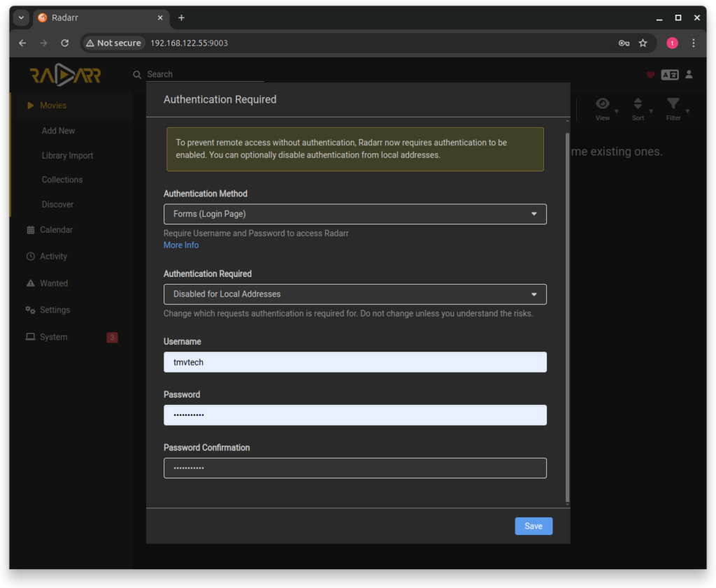Click the browser password key icon

624,43
